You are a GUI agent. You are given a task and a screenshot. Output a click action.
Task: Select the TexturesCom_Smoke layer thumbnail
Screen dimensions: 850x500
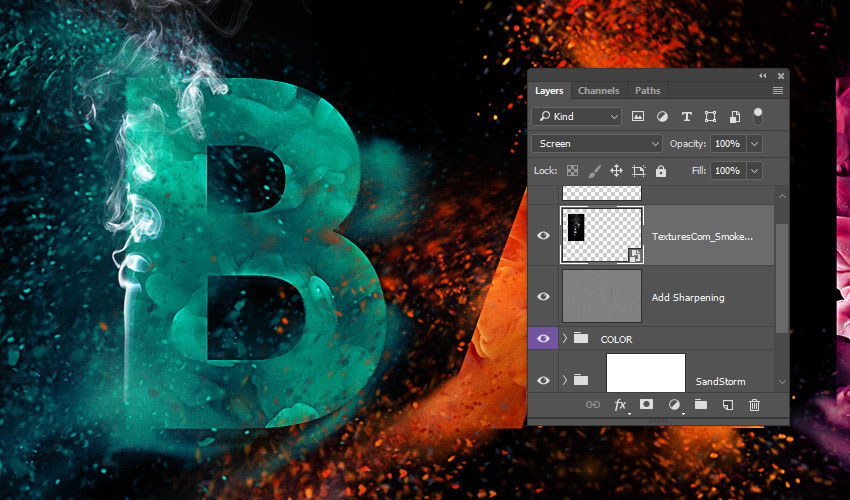[x=602, y=235]
